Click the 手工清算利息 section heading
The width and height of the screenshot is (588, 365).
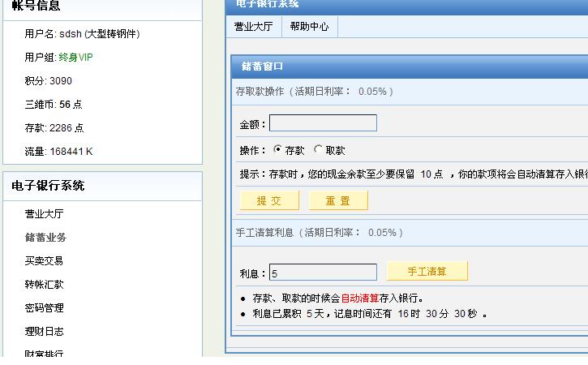point(319,233)
